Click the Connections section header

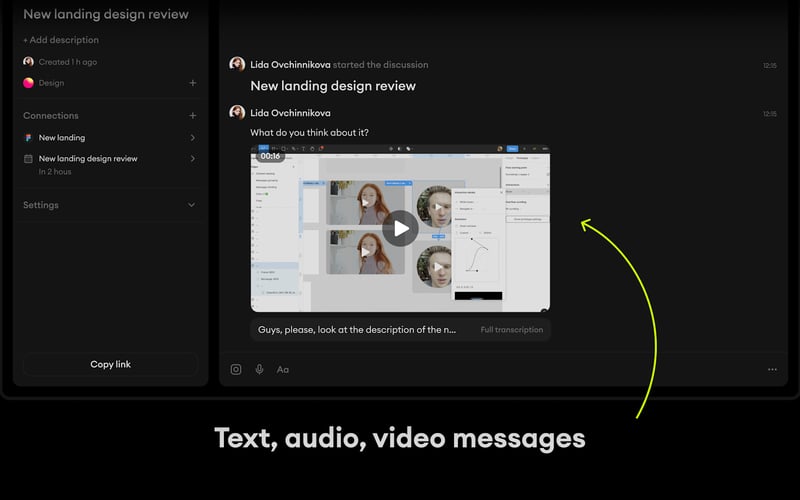tap(51, 116)
